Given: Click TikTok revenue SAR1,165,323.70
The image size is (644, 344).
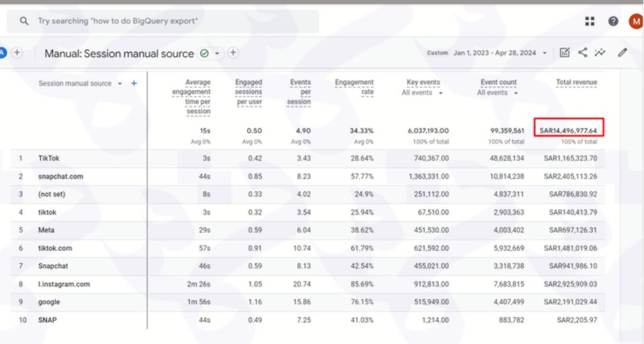Looking at the screenshot, I should 570,158.
